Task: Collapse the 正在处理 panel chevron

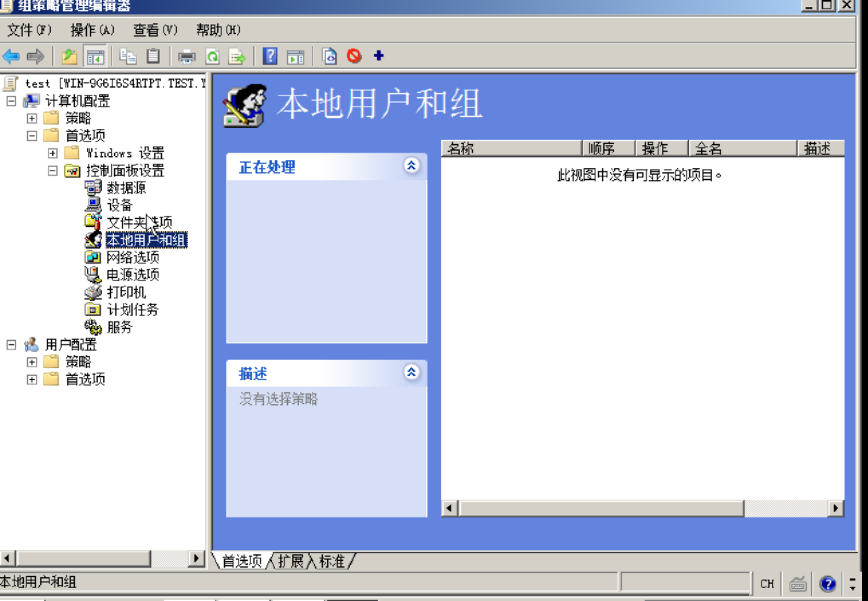Action: click(x=411, y=165)
